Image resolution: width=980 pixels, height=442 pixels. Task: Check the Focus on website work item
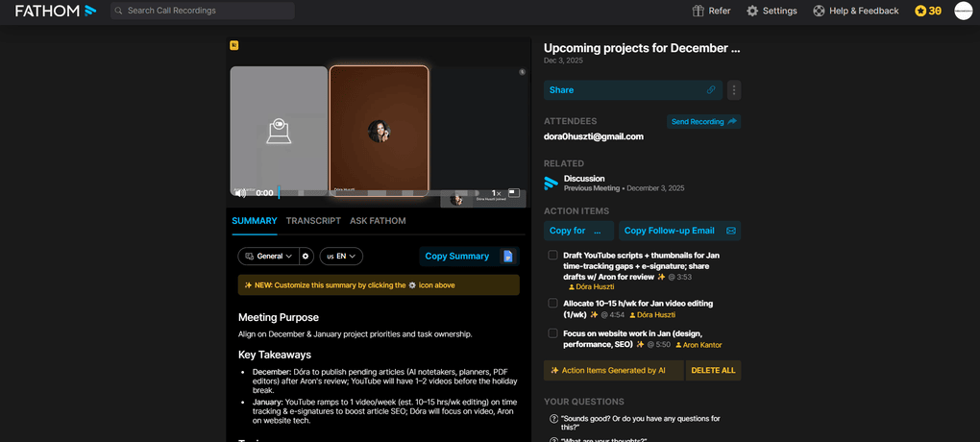click(x=552, y=333)
